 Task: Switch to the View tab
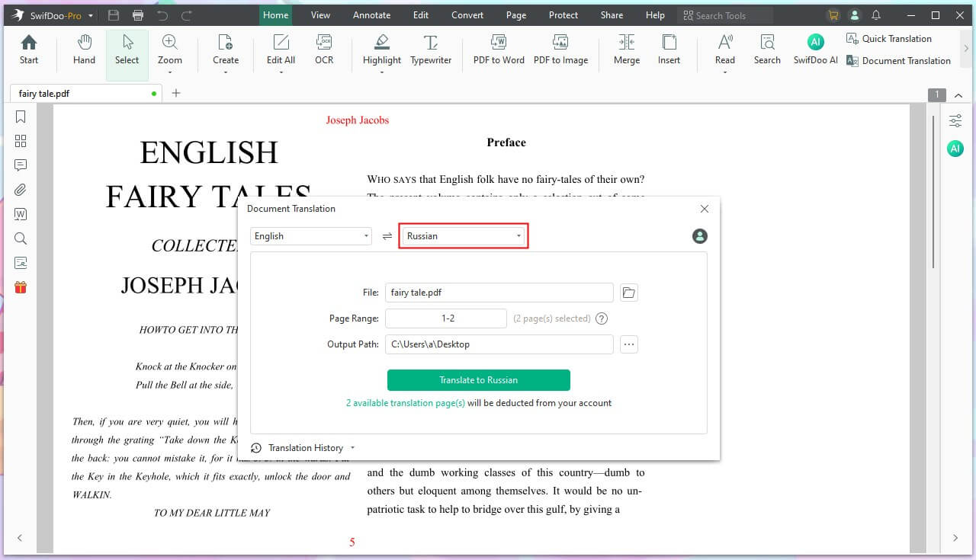pyautogui.click(x=320, y=15)
